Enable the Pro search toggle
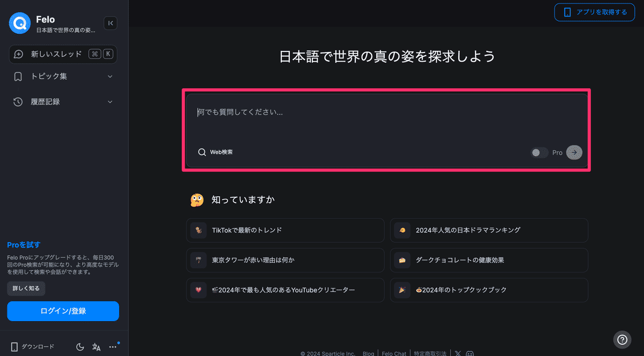The height and width of the screenshot is (356, 644). click(x=539, y=153)
